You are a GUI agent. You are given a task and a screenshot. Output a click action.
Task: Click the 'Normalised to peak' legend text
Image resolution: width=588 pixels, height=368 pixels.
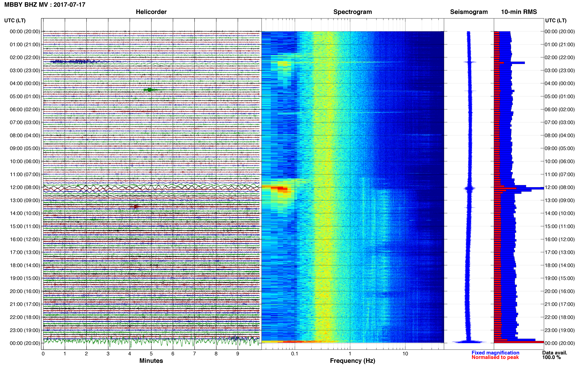point(495,357)
